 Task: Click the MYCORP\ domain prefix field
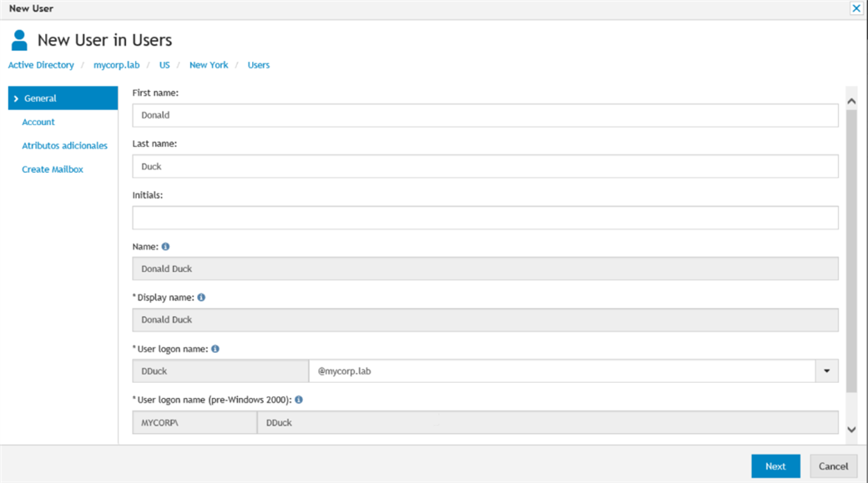click(194, 423)
